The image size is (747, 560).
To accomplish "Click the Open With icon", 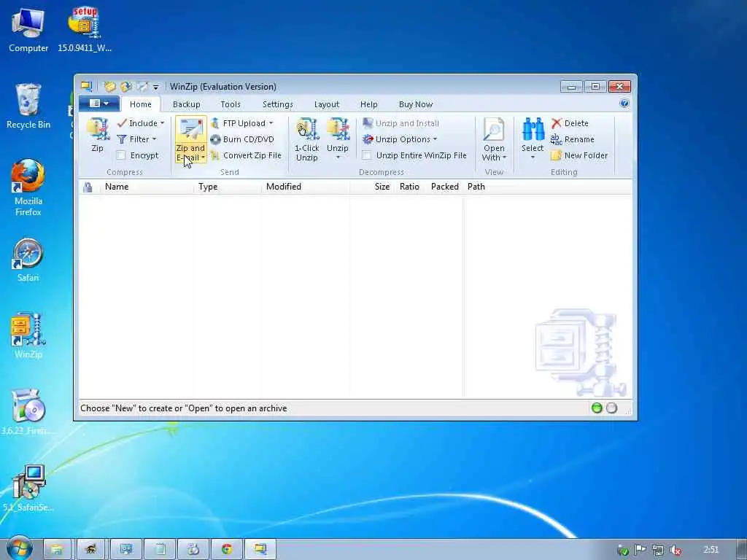I will (494, 130).
